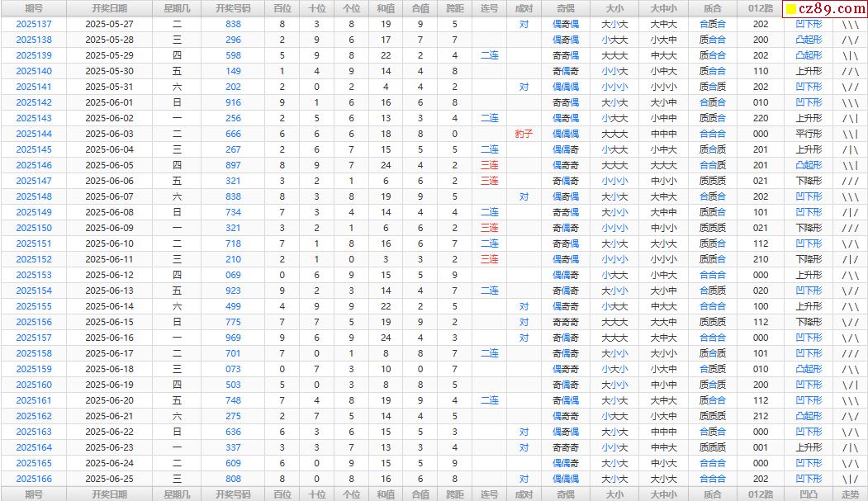The image size is (868, 501).
Task: Open issue 2025159 link
Action: click(34, 369)
